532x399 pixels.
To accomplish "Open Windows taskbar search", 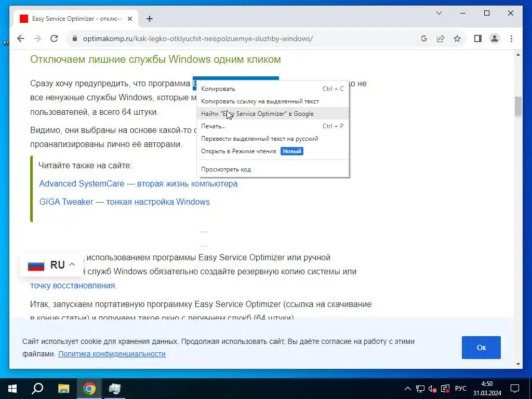I will pos(37,389).
